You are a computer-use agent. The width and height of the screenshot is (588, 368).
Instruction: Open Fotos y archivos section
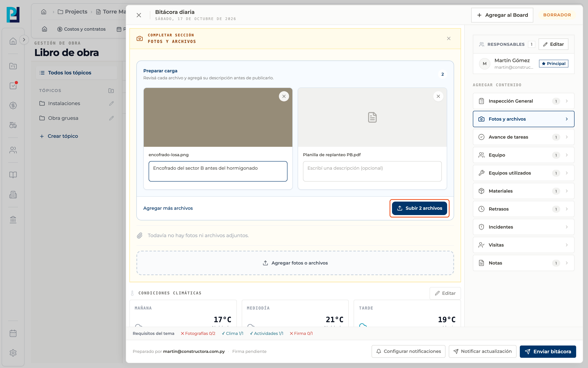[523, 119]
